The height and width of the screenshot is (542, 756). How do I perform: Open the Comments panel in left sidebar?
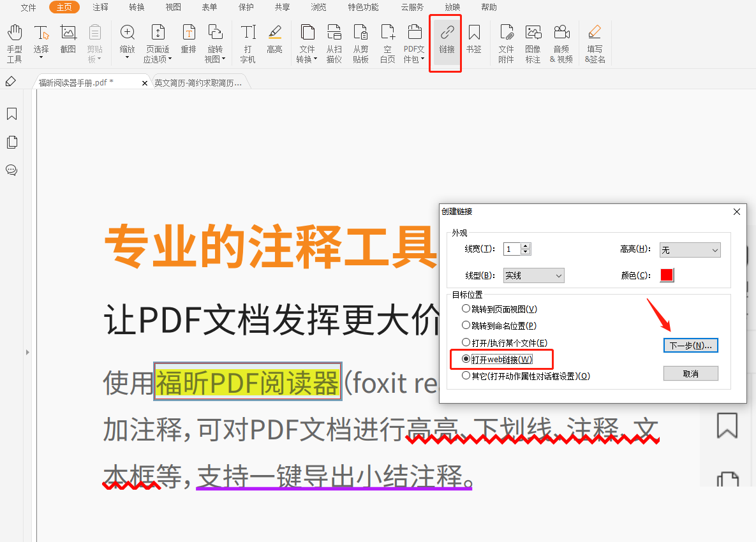11,170
